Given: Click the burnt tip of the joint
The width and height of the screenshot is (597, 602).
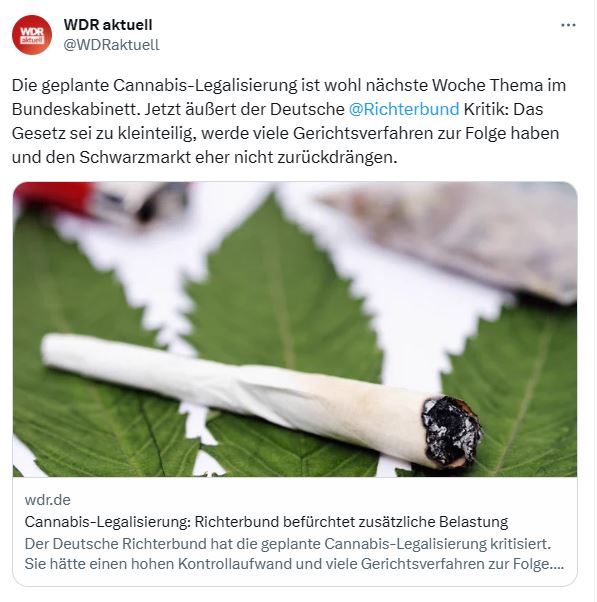Looking at the screenshot, I should 451,432.
